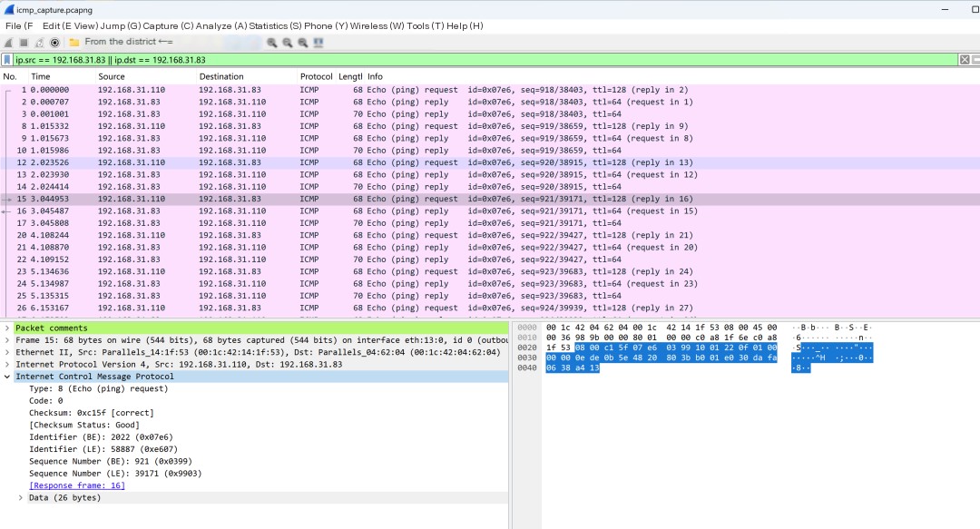Viewport: 980px width, 529px height.
Task: Open the Phone (Y) menu
Action: tap(326, 26)
